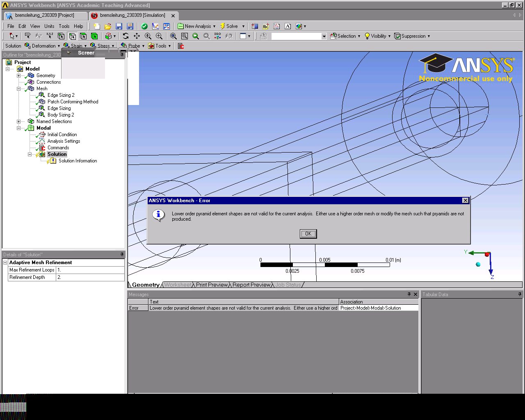The image size is (525, 420).
Task: Expand the Geometry tree node
Action: tap(18, 75)
